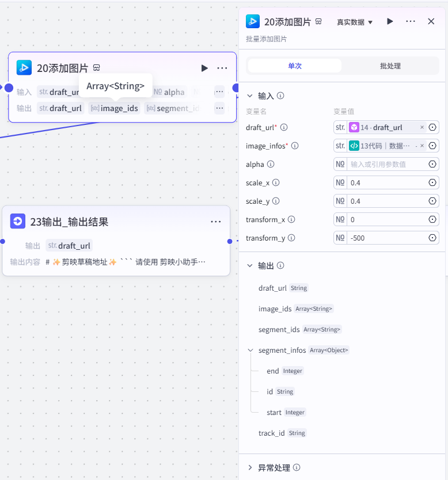The width and height of the screenshot is (448, 480).
Task: Run the node from side panel header
Action: pos(390,21)
